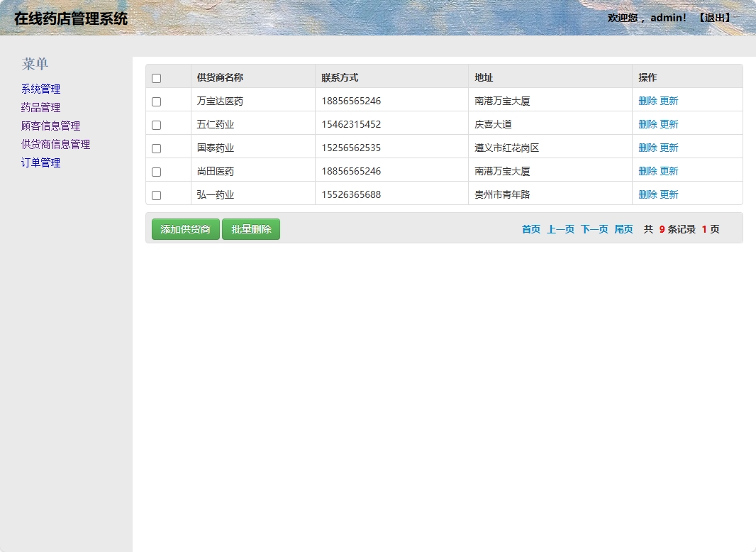Check the checkbox for 尚田医药
756x552 pixels.
156,171
